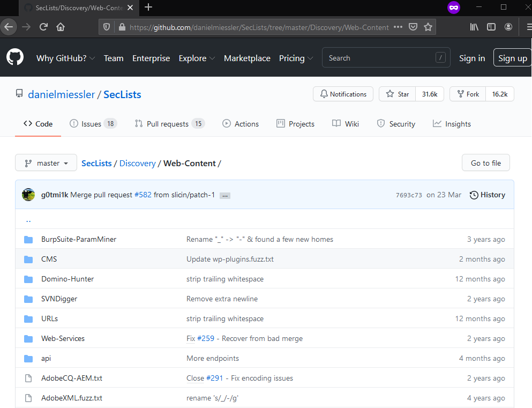This screenshot has width=532, height=408.
Task: Click the padlock site security icon
Action: click(x=122, y=27)
